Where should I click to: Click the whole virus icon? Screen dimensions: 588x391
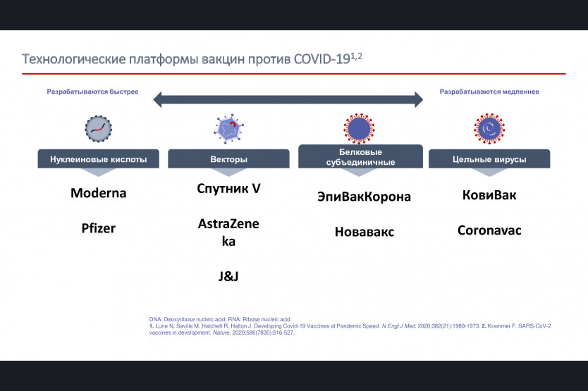coord(489,129)
